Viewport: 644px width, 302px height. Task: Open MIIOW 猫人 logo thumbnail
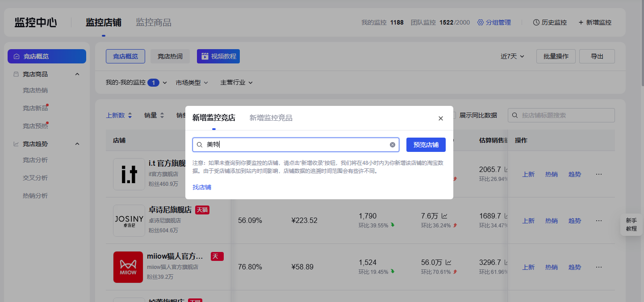(x=129, y=267)
